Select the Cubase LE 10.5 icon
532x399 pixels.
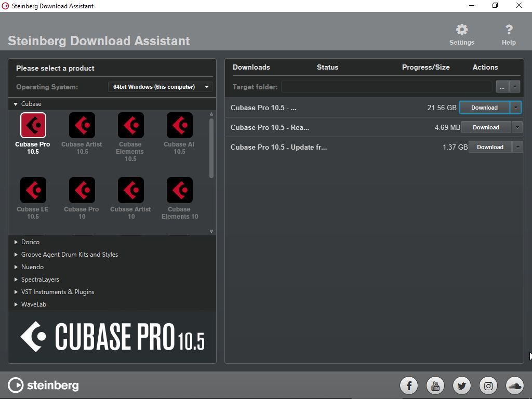click(33, 190)
